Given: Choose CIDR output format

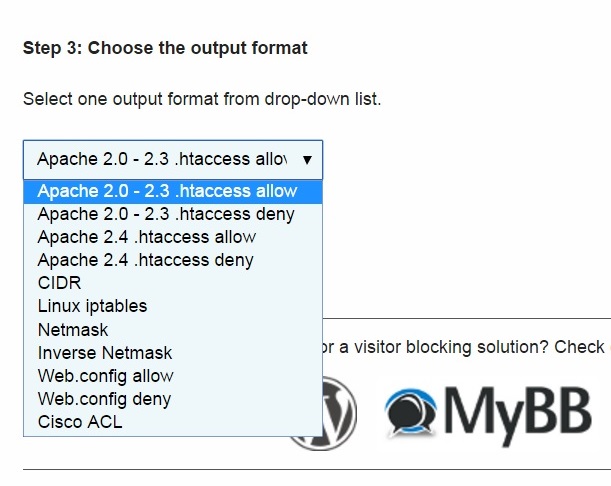Looking at the screenshot, I should click(x=59, y=283).
